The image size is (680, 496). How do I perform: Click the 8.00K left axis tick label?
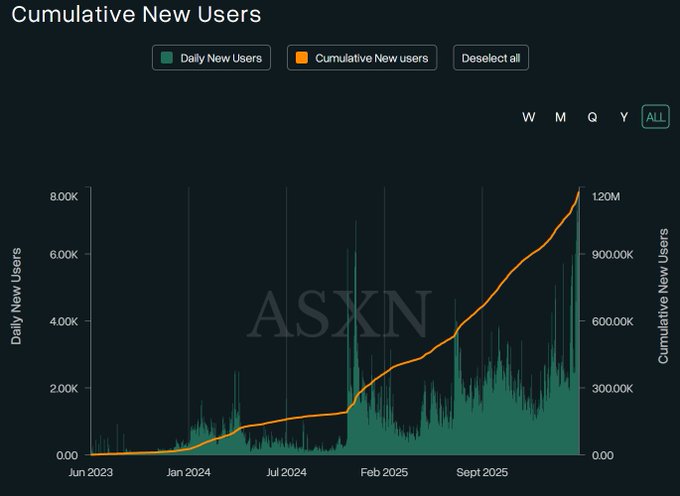pyautogui.click(x=63, y=196)
